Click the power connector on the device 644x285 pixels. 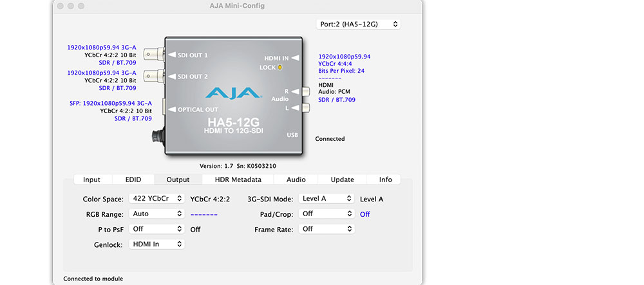pyautogui.click(x=158, y=136)
